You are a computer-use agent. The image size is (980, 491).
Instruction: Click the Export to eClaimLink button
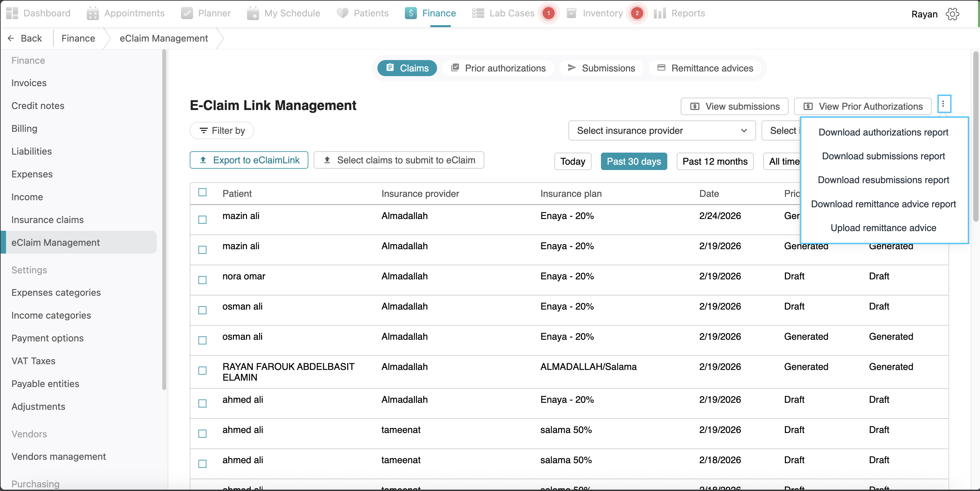coord(249,160)
